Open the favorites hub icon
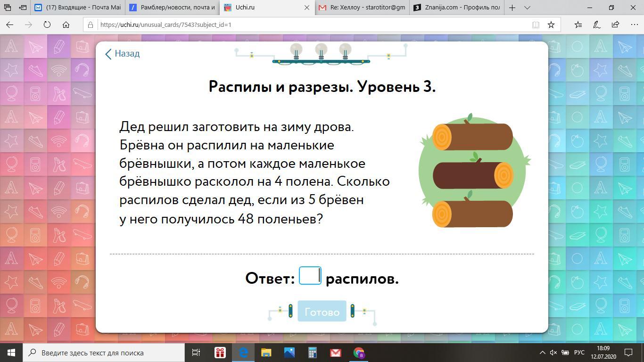This screenshot has width=644, height=362. pos(578,25)
